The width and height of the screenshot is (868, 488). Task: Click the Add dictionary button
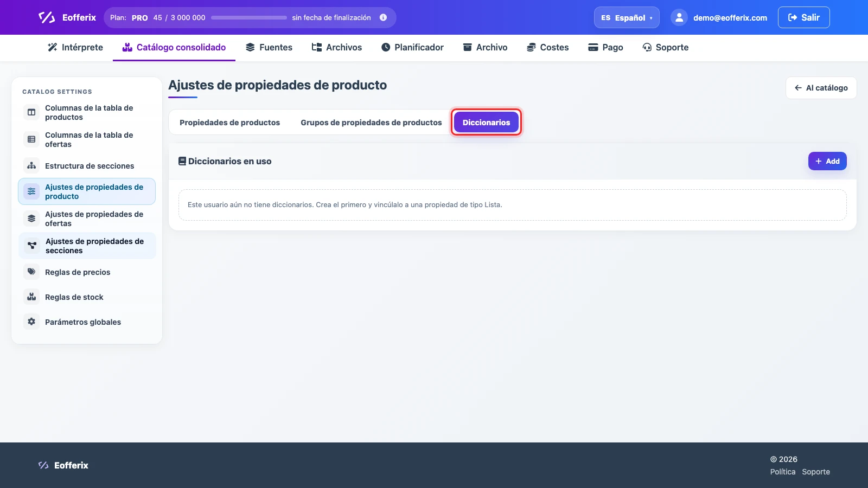pyautogui.click(x=827, y=161)
